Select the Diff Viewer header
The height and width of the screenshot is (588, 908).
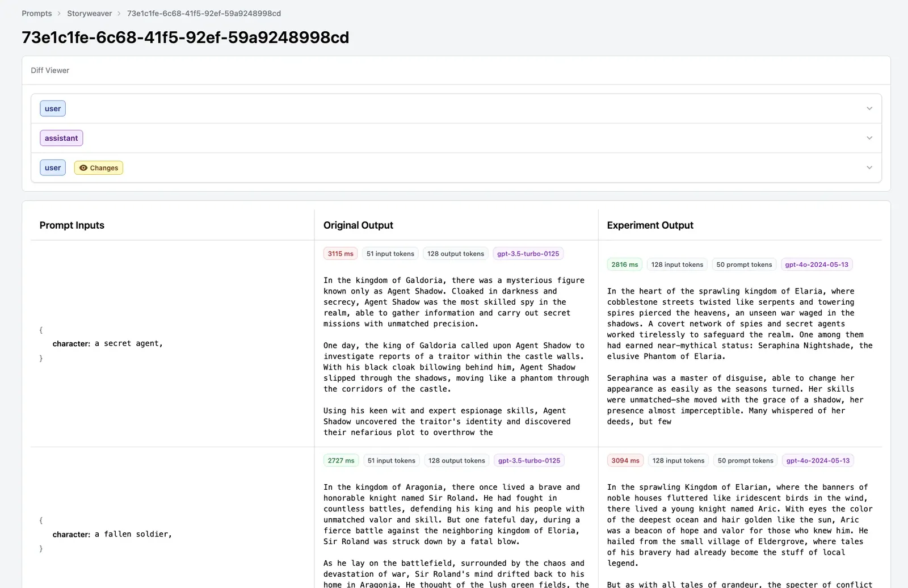point(50,70)
